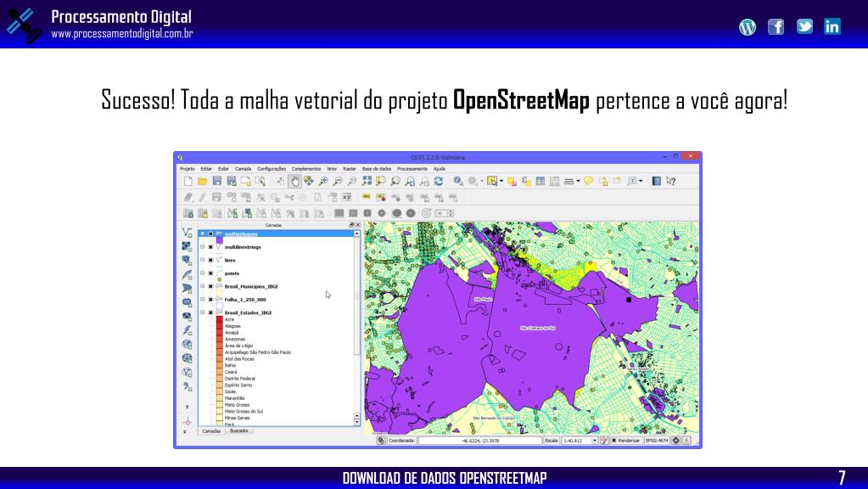868x489 pixels.
Task: Click the Mato Grosso do Sul legend entry
Action: pyautogui.click(x=244, y=412)
